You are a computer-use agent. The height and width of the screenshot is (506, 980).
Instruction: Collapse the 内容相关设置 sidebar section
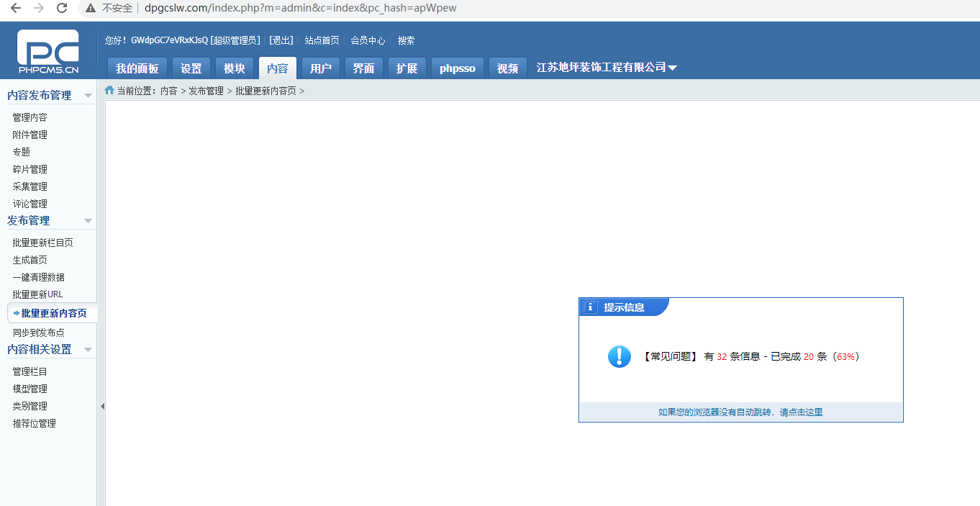[x=88, y=350]
